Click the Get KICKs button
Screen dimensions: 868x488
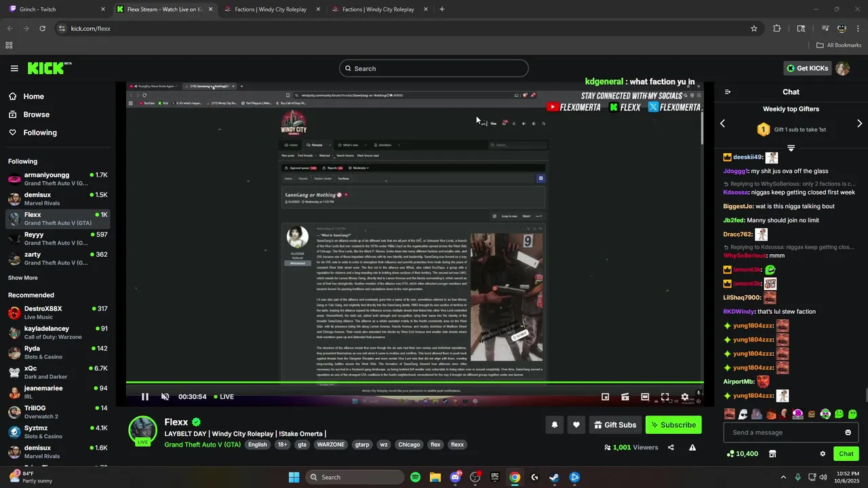[x=807, y=68]
